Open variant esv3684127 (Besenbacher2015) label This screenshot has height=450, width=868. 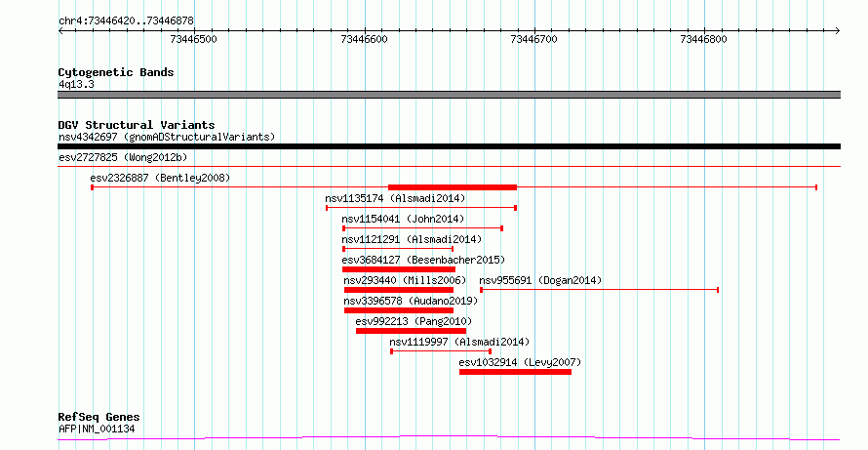pos(423,260)
